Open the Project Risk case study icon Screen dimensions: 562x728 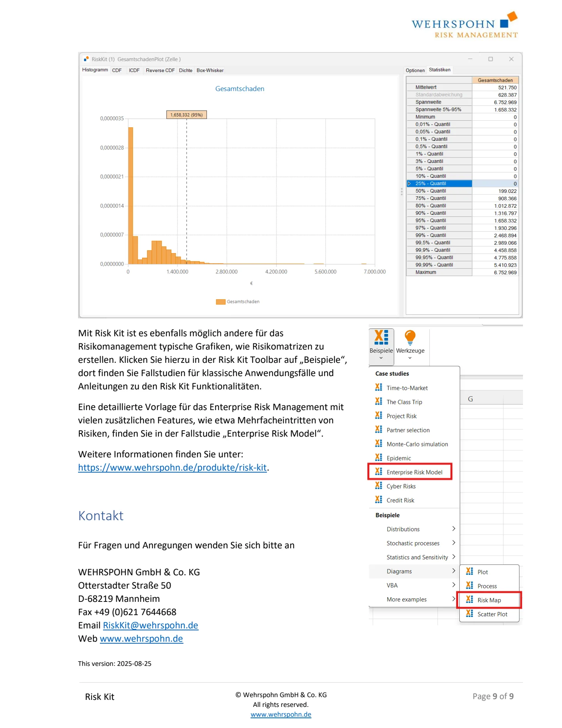pos(379,416)
